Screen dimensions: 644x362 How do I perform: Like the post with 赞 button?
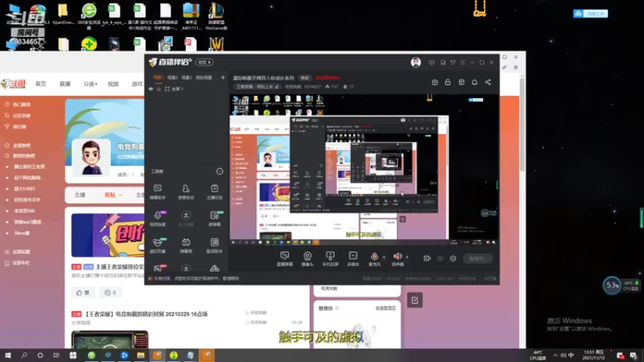83,293
